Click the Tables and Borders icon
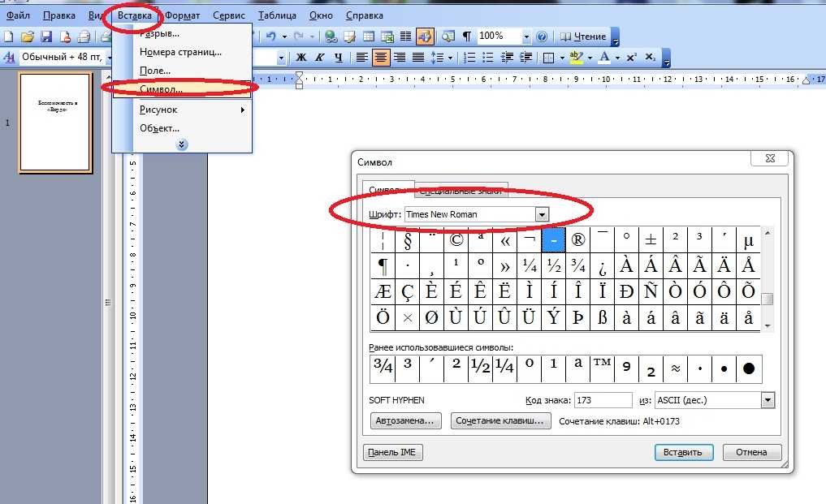The width and height of the screenshot is (826, 504). 350,37
